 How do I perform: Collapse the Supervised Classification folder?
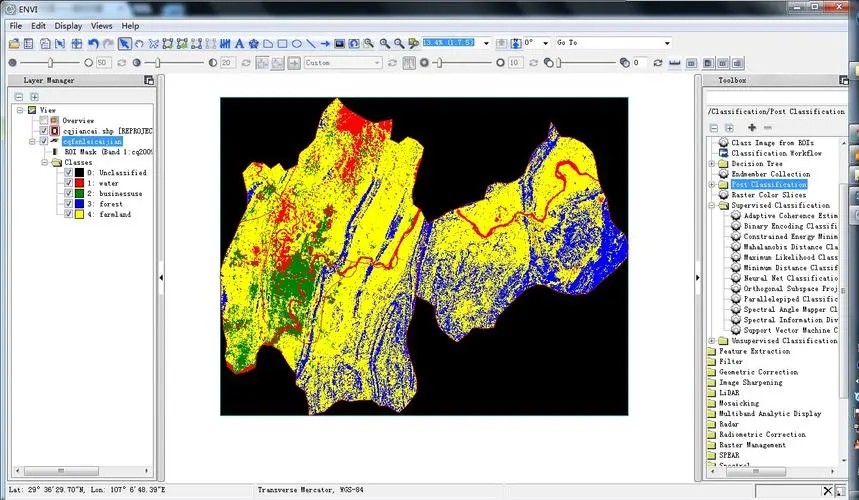point(712,205)
